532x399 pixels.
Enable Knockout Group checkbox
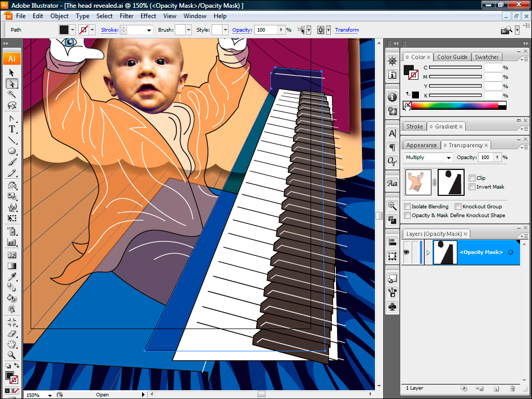458,206
